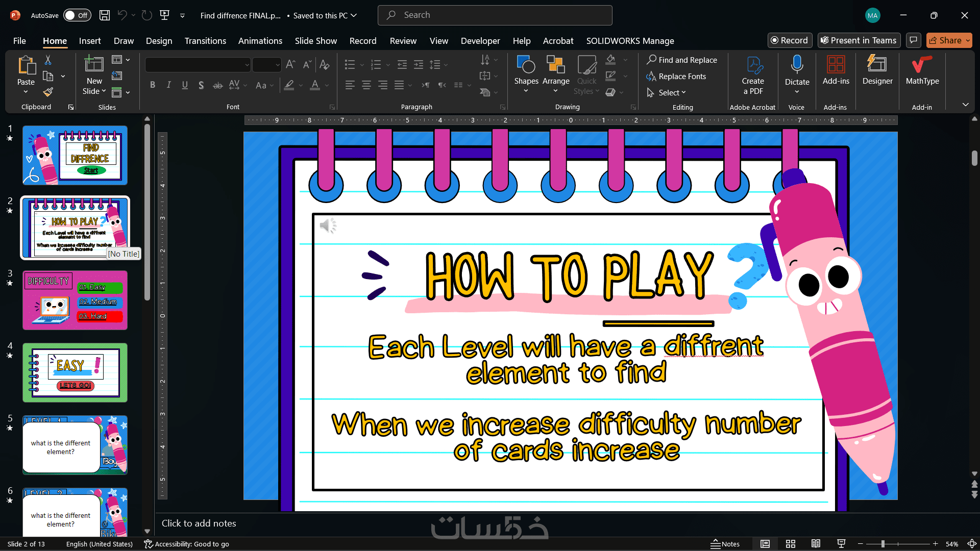
Task: Start slideshow from status bar icon
Action: 841,544
